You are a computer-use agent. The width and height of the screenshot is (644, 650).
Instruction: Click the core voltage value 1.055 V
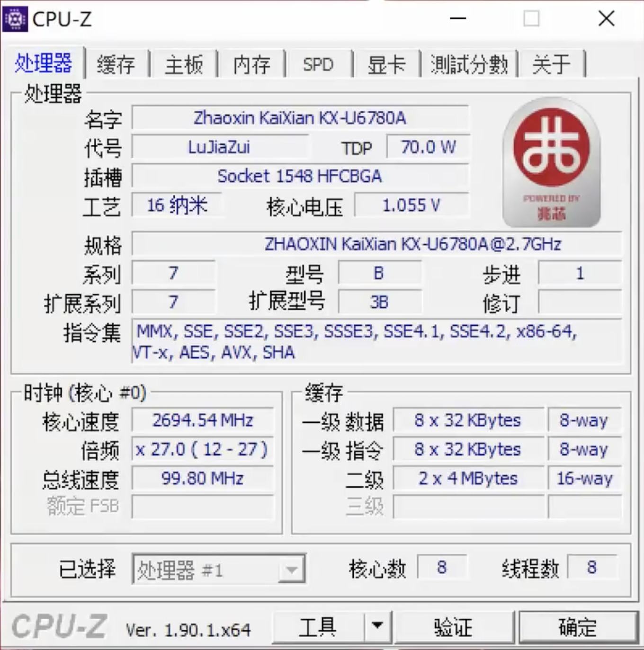pyautogui.click(x=411, y=205)
